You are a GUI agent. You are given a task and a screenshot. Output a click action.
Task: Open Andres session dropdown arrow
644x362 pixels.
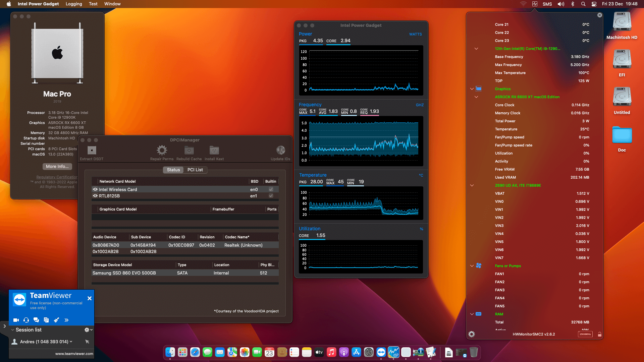coord(71,342)
